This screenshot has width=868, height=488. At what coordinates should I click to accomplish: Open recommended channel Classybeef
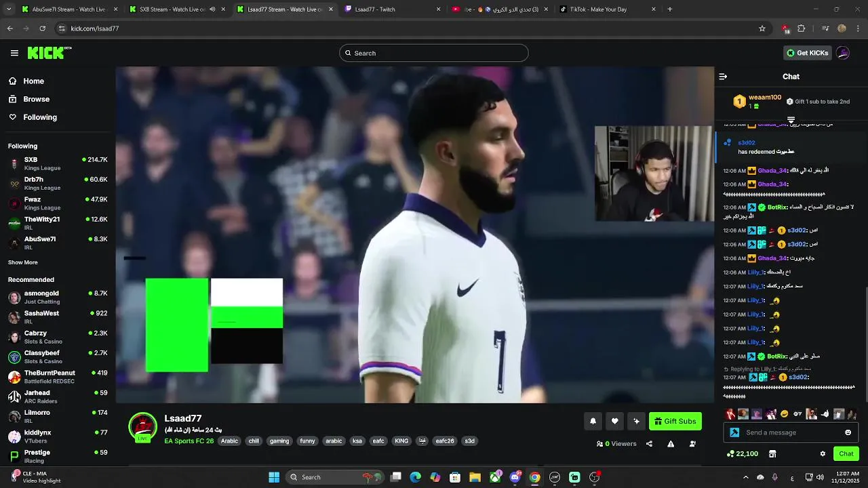[x=58, y=357]
